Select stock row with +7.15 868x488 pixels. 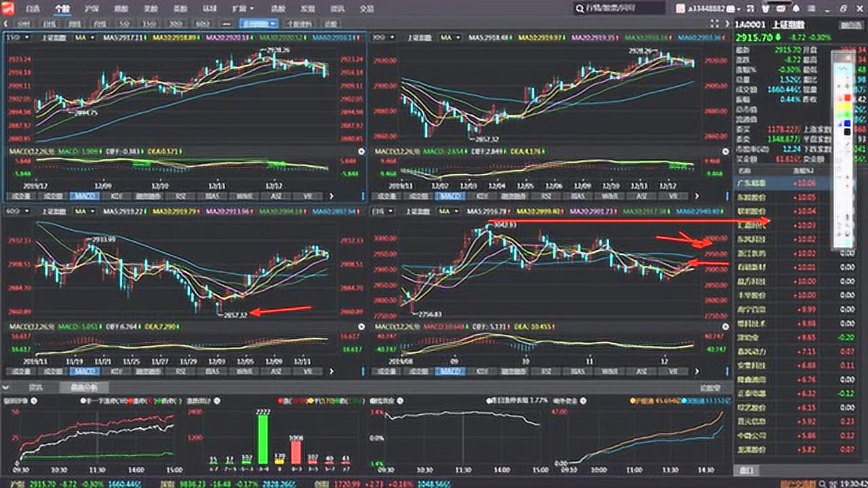(x=799, y=351)
